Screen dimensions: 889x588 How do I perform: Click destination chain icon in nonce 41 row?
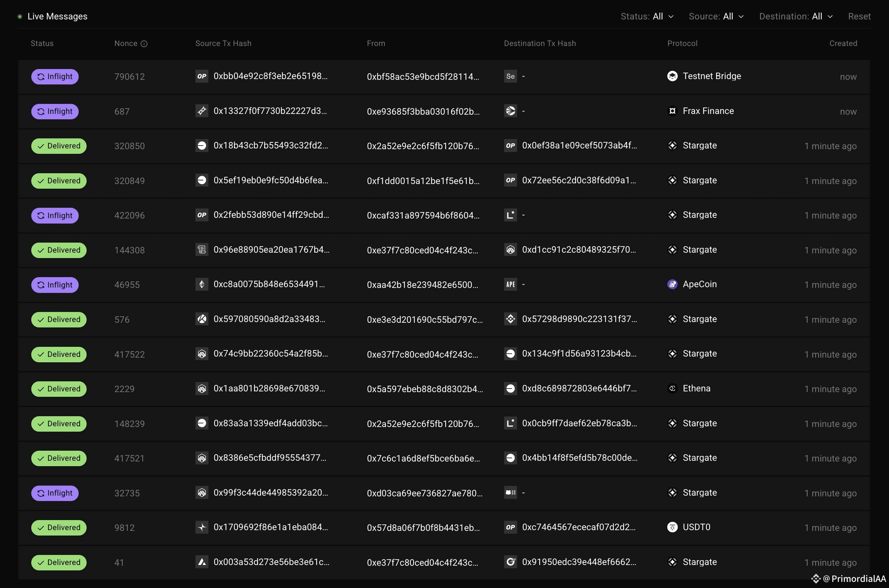510,562
